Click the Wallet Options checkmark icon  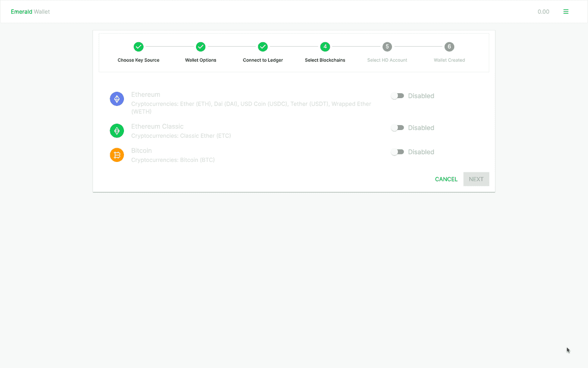(x=200, y=47)
